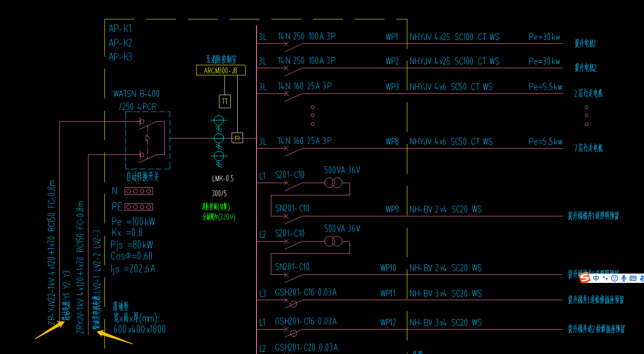Viewport: 644px width, 354px height.
Task: Select the PE ground terminal bar
Action: point(139,207)
